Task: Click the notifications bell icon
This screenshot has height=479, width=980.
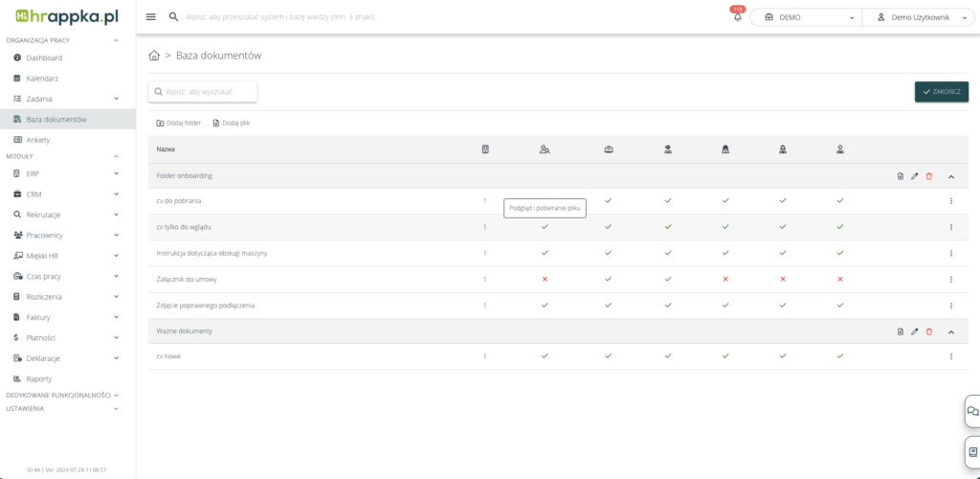Action: 737,17
